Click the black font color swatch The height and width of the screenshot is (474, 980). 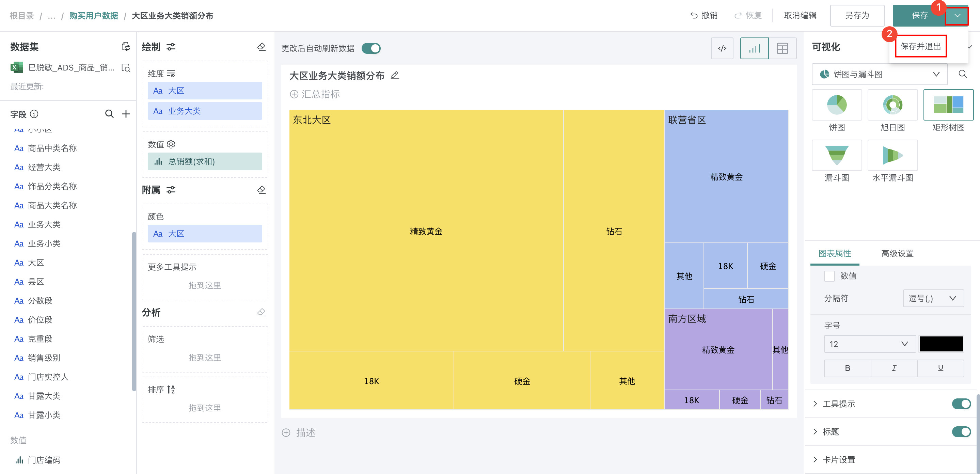coord(941,344)
